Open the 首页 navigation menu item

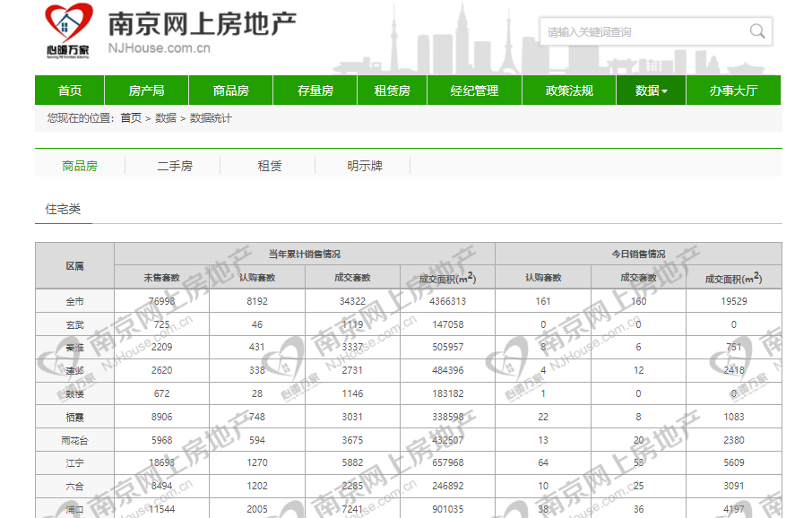tap(70, 91)
